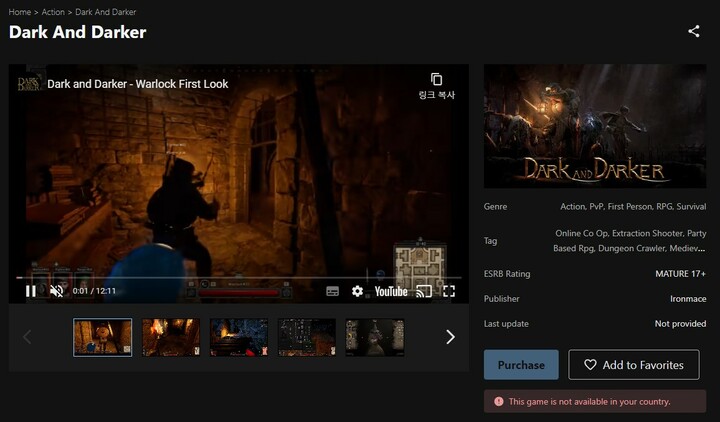This screenshot has width=720, height=422.
Task: Select the first video thumbnail
Action: [102, 338]
